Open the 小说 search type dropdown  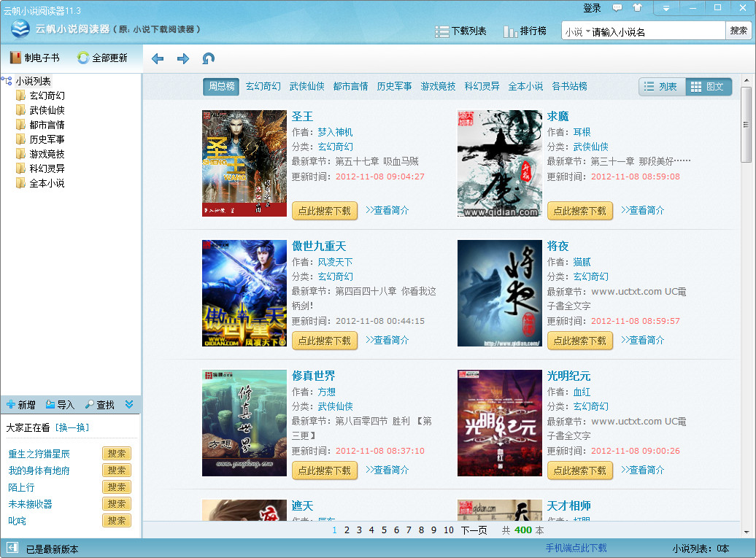(x=578, y=32)
